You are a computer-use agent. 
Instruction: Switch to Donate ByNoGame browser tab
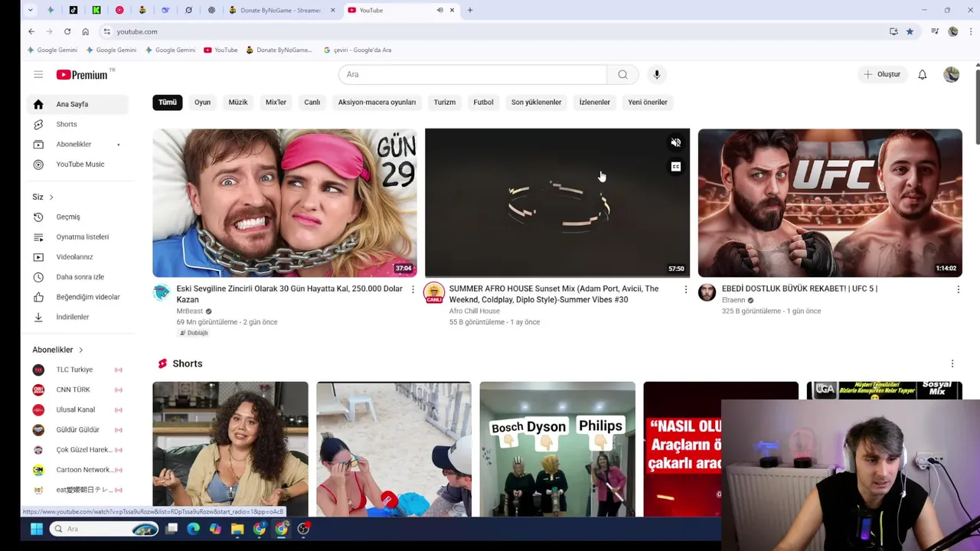point(280,10)
